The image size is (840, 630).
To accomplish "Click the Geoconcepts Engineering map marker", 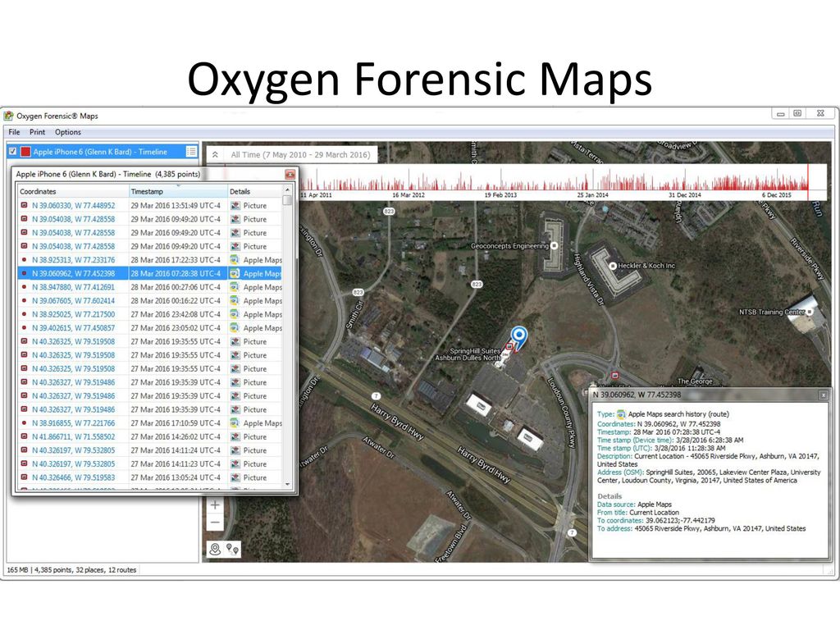I will click(554, 246).
